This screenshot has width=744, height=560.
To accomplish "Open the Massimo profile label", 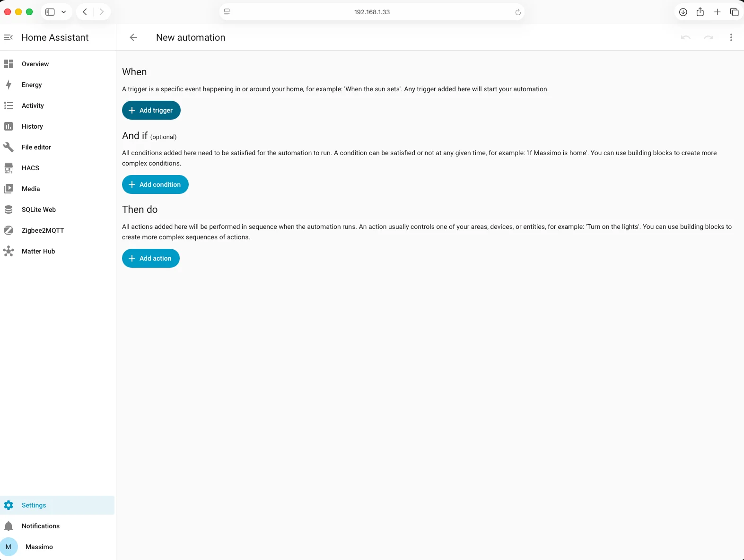I will pyautogui.click(x=39, y=547).
